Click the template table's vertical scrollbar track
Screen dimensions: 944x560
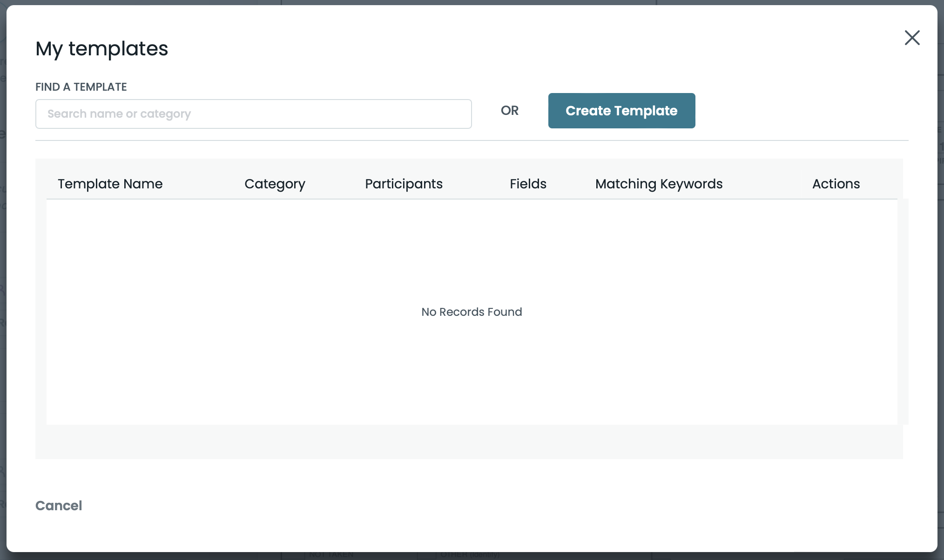(903, 312)
